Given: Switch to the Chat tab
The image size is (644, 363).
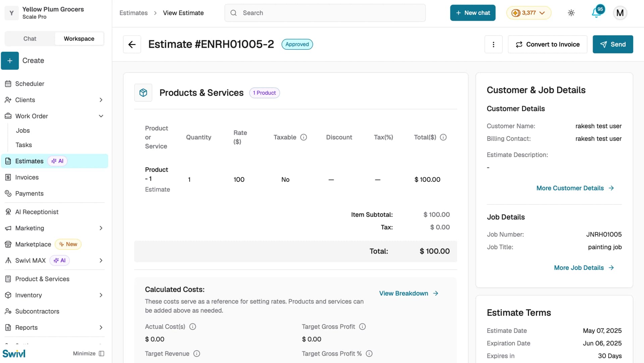Looking at the screenshot, I should coord(30,39).
